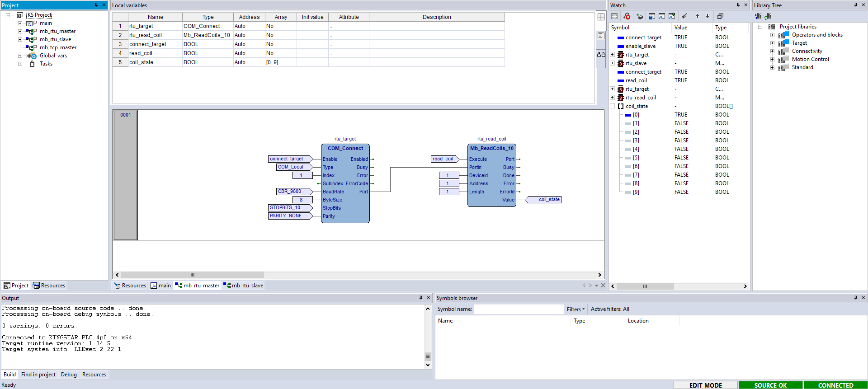Click the refresh libraries icon in Library Tree
This screenshot has height=389, width=868.
pyautogui.click(x=768, y=16)
